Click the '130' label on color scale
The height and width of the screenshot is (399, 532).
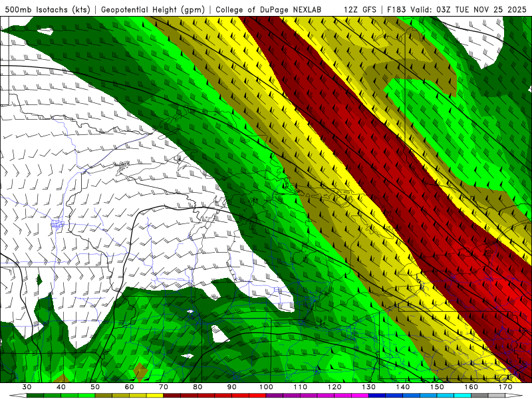click(x=369, y=387)
